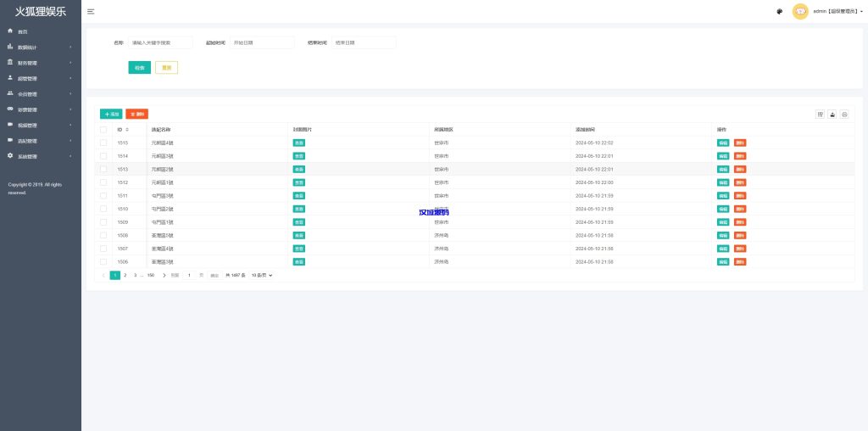
Task: Expand the admin account dropdown menu
Action: click(837, 11)
